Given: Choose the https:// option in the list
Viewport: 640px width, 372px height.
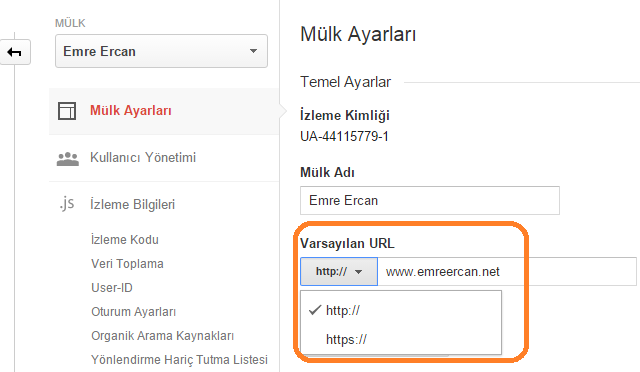Looking at the screenshot, I should coord(401,339).
